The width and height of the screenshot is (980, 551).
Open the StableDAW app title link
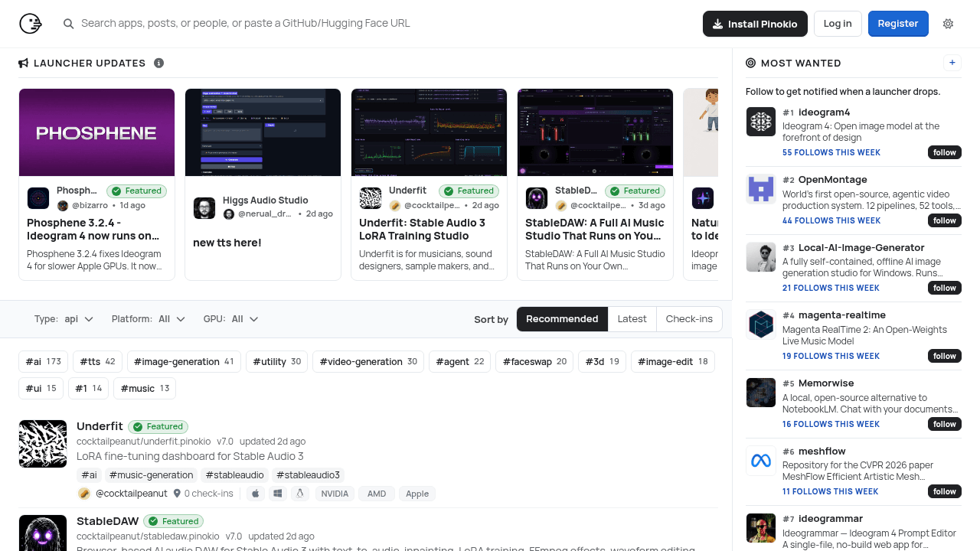click(x=108, y=521)
